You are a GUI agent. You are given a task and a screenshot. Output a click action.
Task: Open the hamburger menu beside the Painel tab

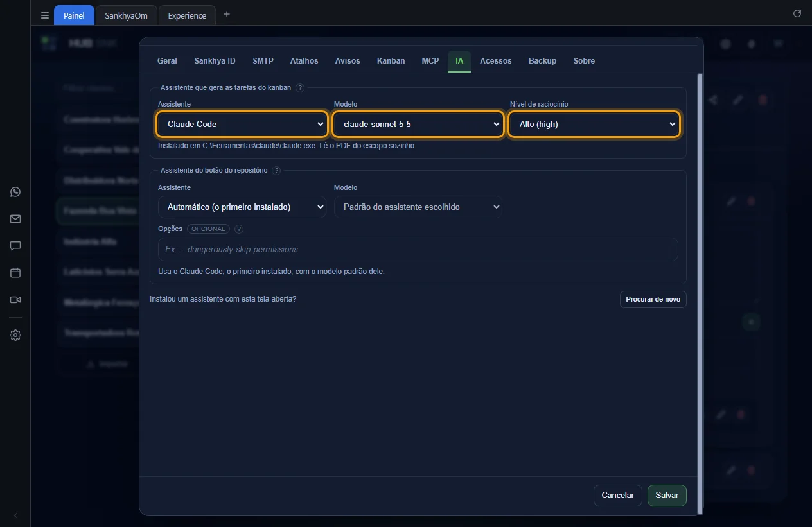(x=44, y=15)
